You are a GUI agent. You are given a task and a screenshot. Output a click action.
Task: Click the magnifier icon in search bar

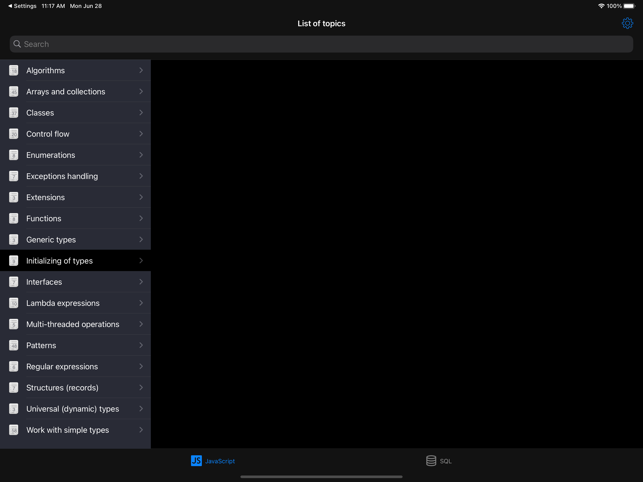click(17, 44)
